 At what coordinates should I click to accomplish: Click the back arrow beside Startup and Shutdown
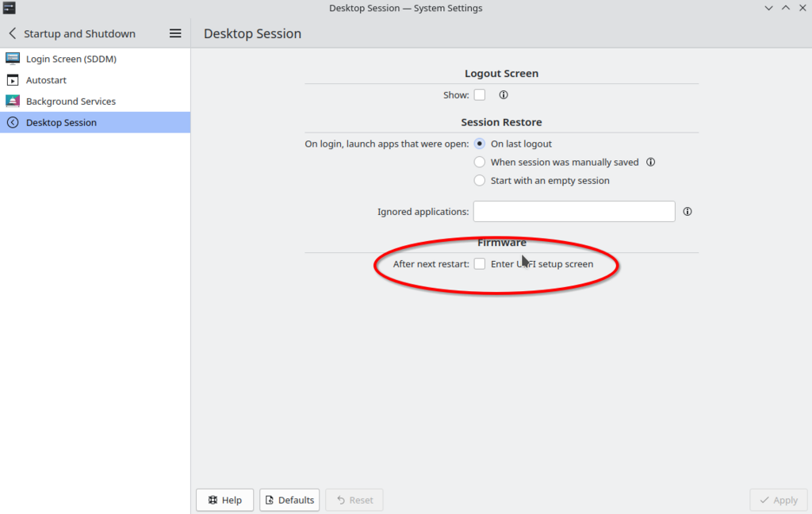pos(12,33)
